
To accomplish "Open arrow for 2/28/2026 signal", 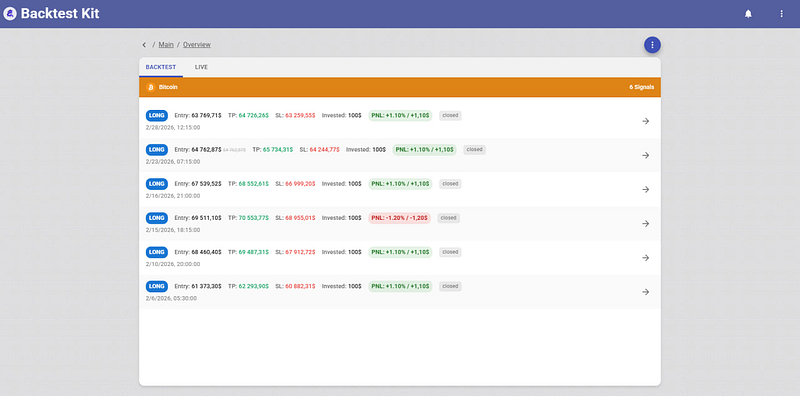I will point(645,121).
